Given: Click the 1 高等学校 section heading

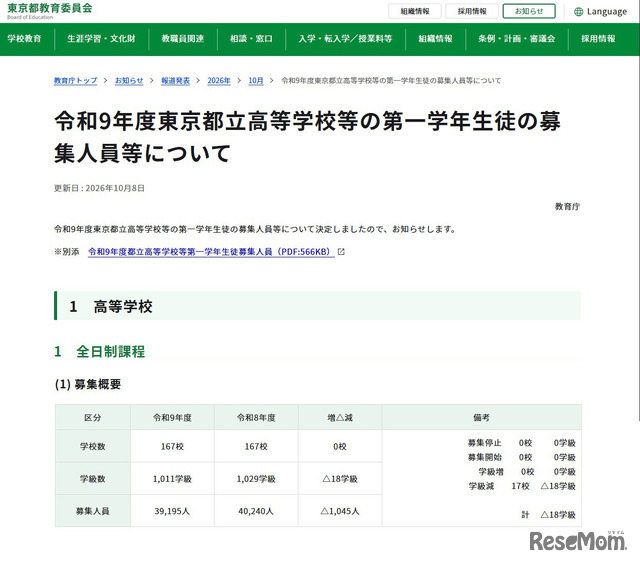Looking at the screenshot, I should (318, 306).
